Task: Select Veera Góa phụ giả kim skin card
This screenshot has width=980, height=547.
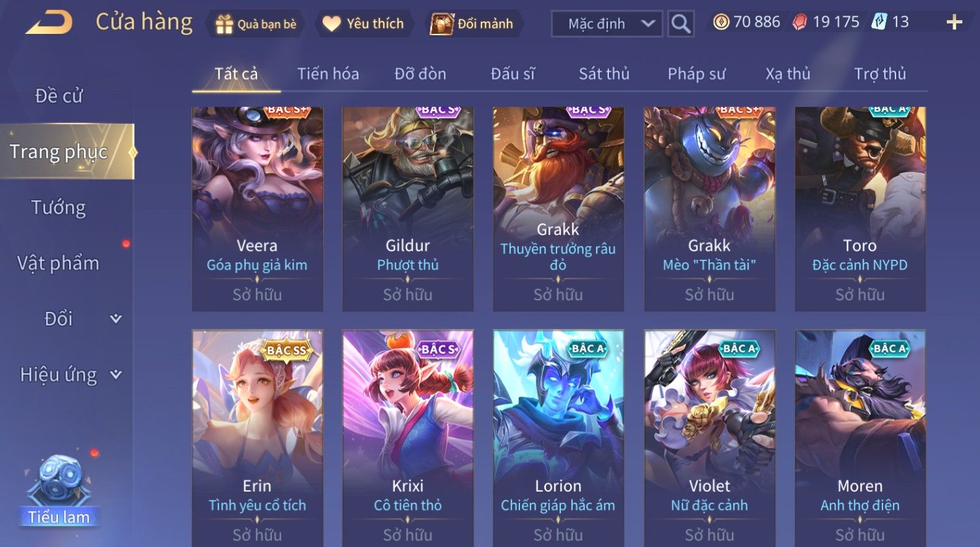Action: click(x=257, y=208)
